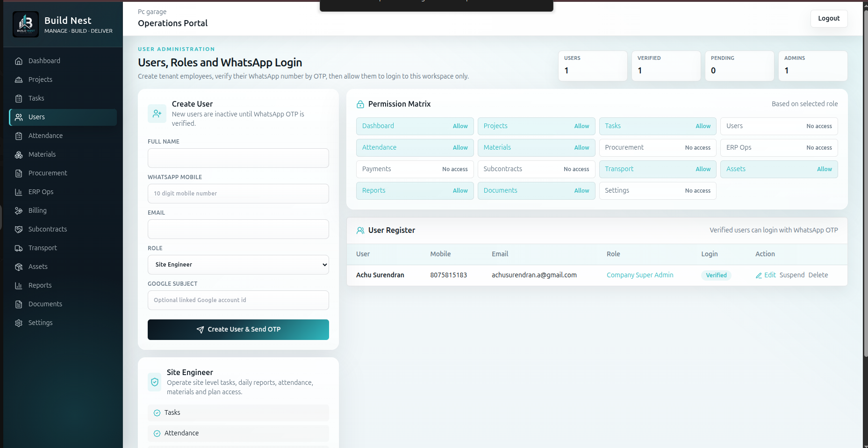The height and width of the screenshot is (448, 868).
Task: Click the Documents Allow permission tile
Action: pos(536,191)
